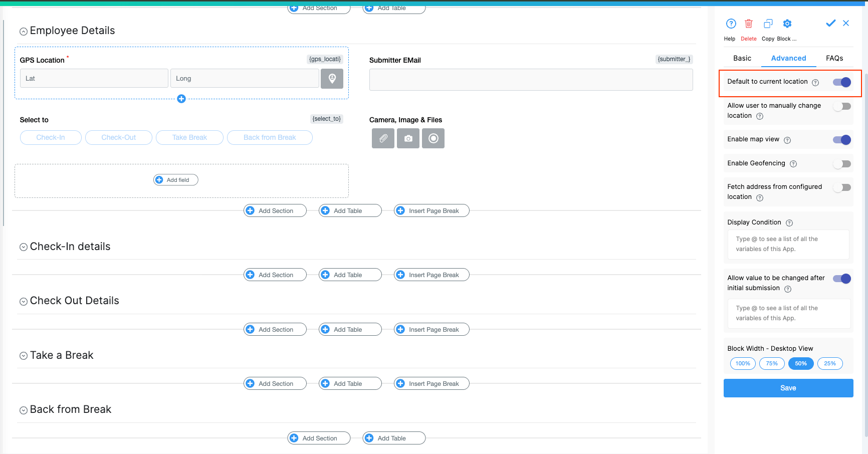The width and height of the screenshot is (868, 454).
Task: Click the GPS location pin icon
Action: coord(332,78)
